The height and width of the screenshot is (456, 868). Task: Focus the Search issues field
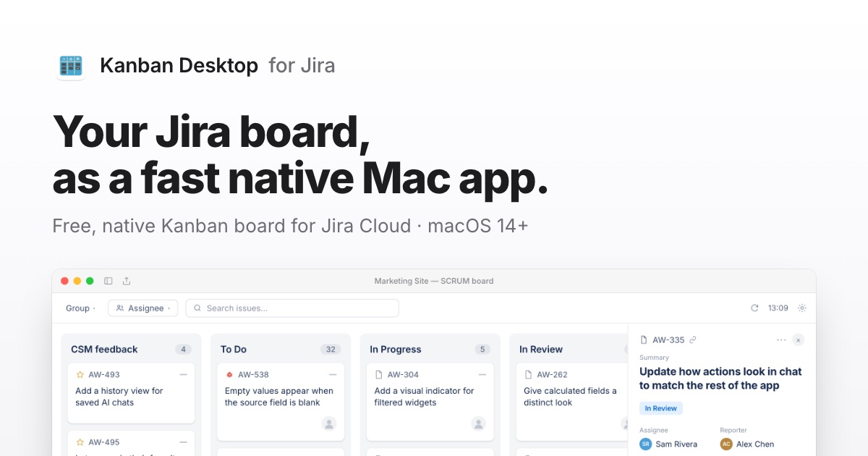(x=292, y=308)
